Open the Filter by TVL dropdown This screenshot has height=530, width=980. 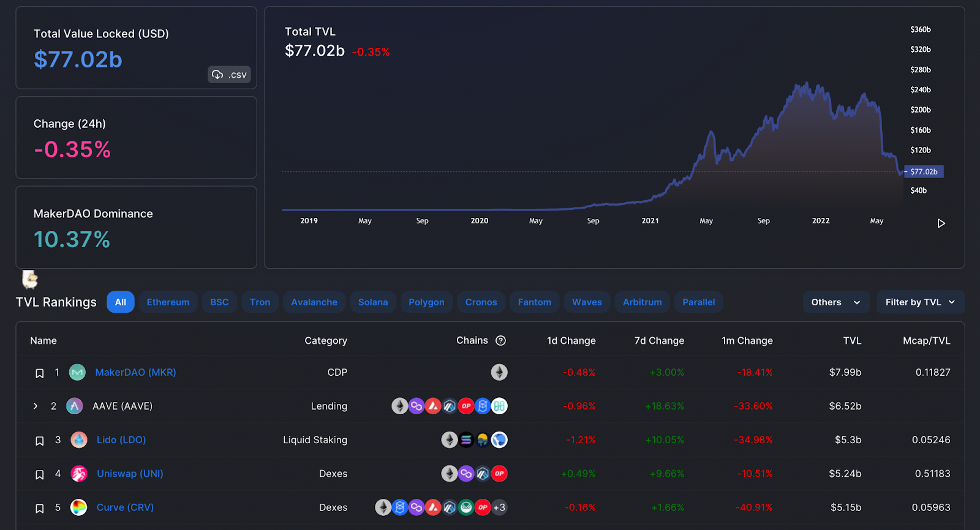pyautogui.click(x=921, y=302)
